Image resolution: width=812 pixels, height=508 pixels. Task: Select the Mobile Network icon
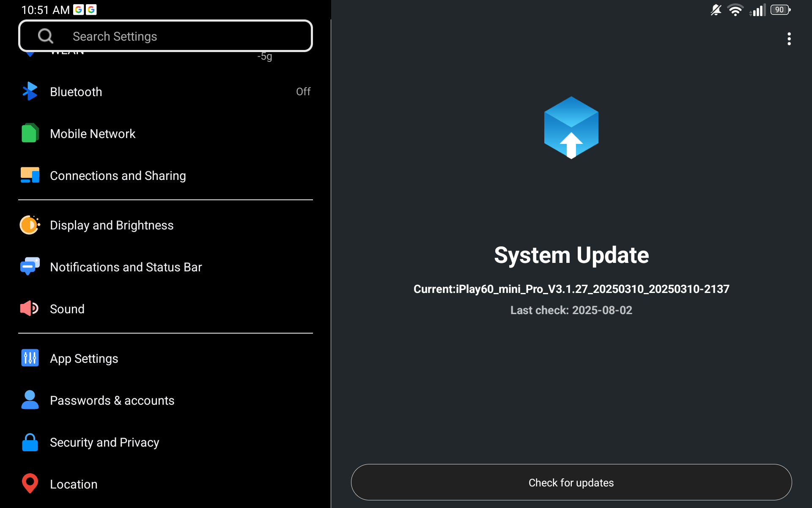tap(30, 133)
